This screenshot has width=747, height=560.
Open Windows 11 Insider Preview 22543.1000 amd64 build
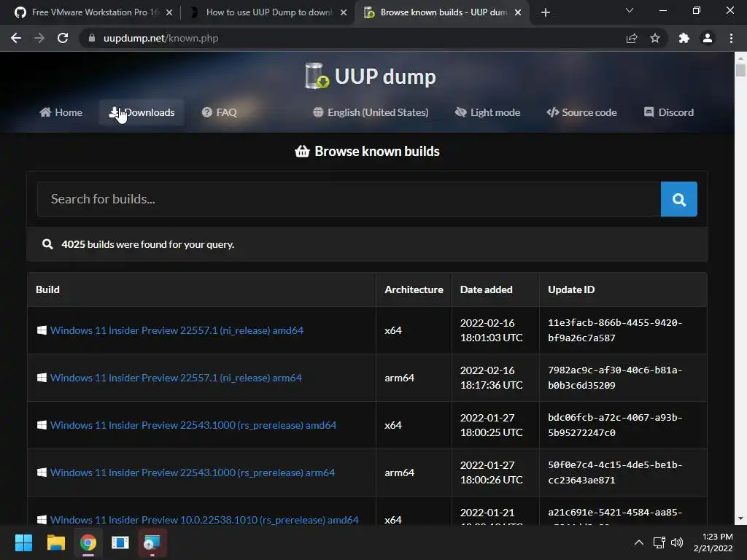(x=193, y=425)
